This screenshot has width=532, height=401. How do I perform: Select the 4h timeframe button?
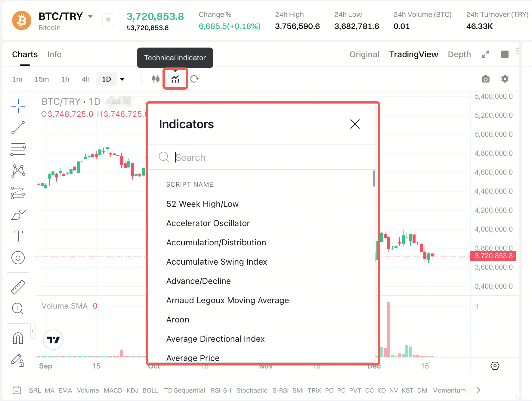85,79
